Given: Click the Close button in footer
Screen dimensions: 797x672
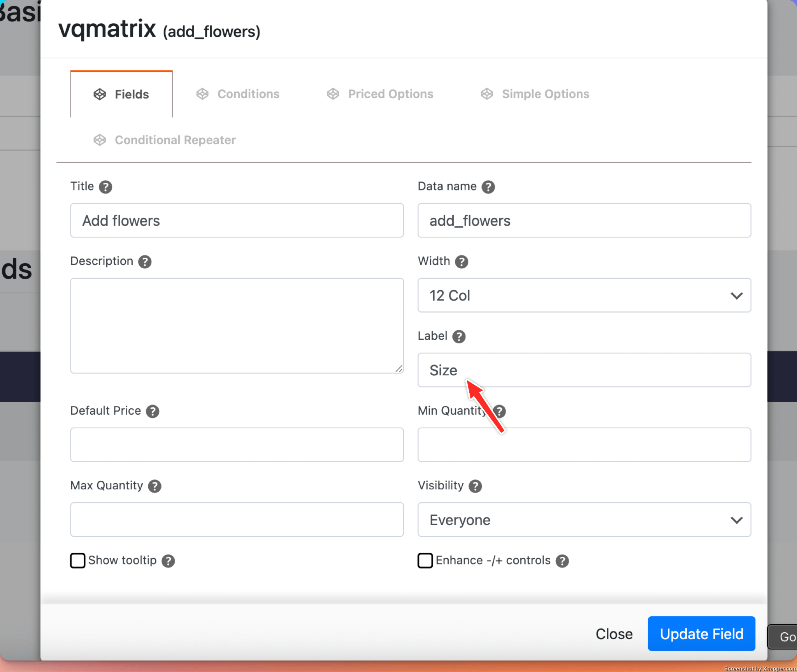Looking at the screenshot, I should coord(614,634).
